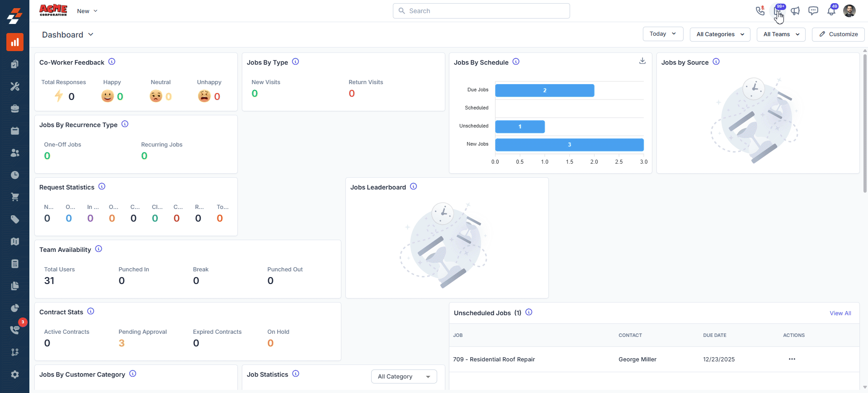868x393 pixels.
Task: Open the documents copy icon in sidebar
Action: coord(15,286)
